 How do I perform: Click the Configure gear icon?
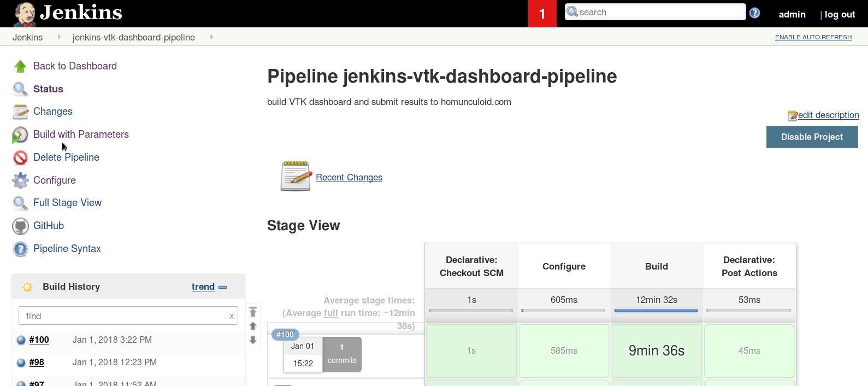point(20,180)
